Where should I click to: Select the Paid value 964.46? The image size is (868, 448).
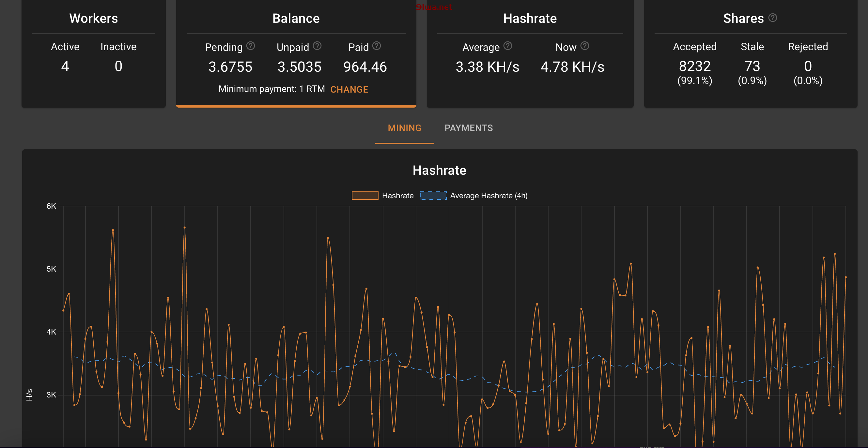[x=365, y=67]
